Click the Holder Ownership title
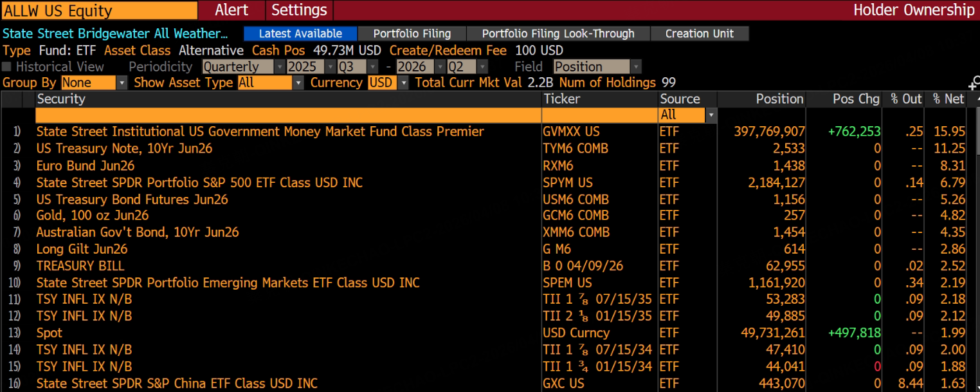 (914, 10)
